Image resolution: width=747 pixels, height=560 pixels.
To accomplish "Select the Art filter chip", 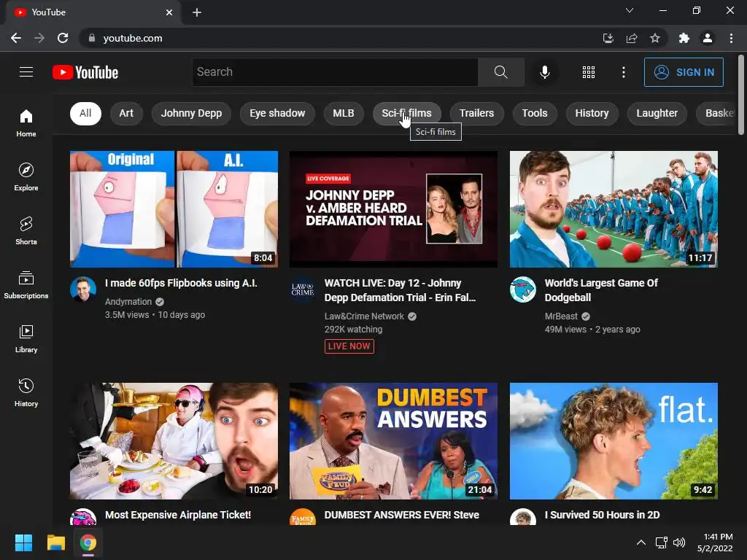I will 126,113.
